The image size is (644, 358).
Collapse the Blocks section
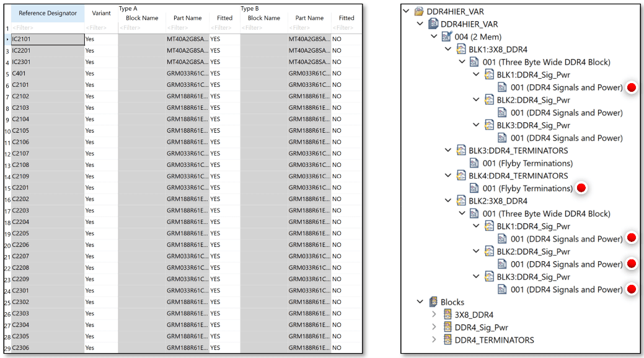point(420,302)
